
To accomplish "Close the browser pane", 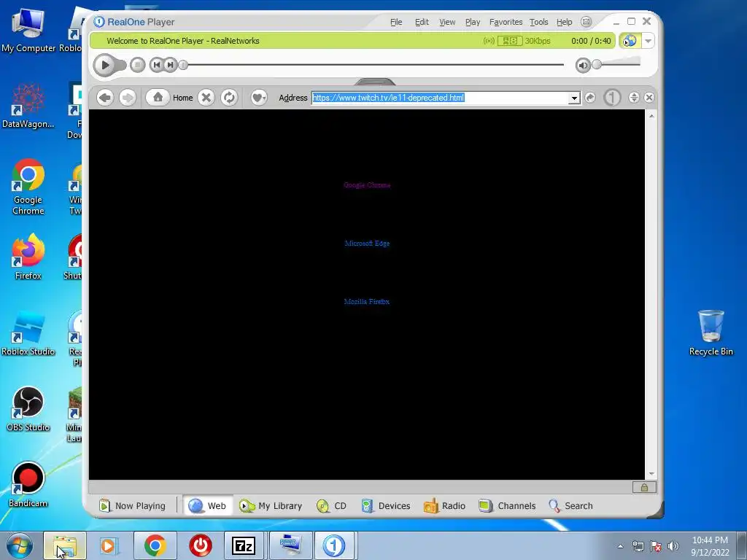I will point(649,98).
